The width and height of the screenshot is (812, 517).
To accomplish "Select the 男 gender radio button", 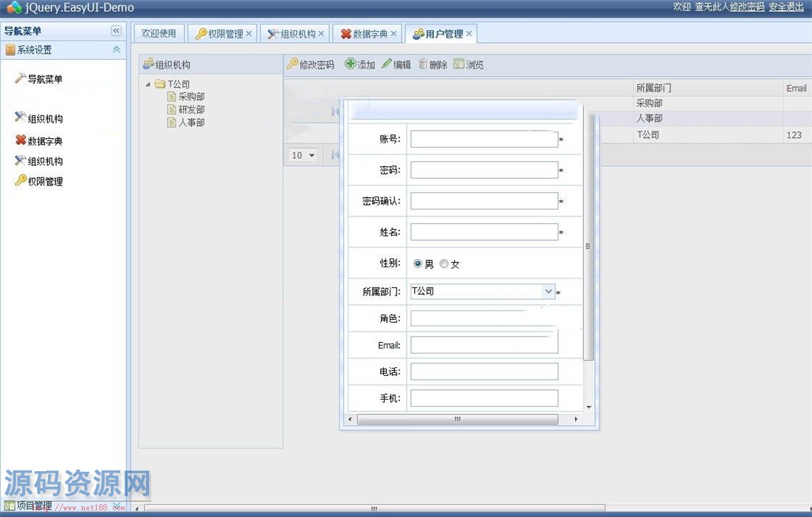I will click(x=418, y=264).
